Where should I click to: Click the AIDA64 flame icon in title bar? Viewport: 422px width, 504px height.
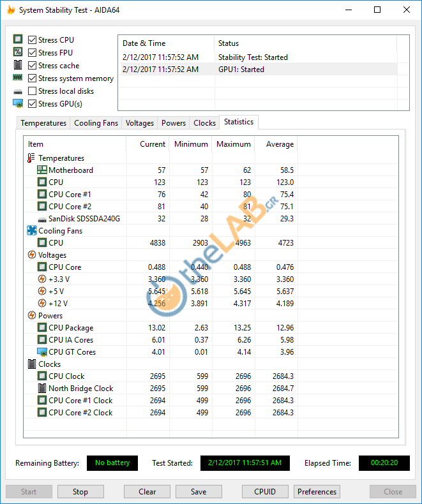(x=11, y=10)
